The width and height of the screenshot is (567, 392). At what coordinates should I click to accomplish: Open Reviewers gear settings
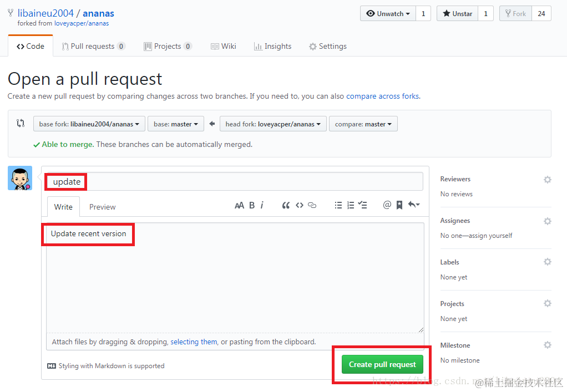pyautogui.click(x=548, y=180)
